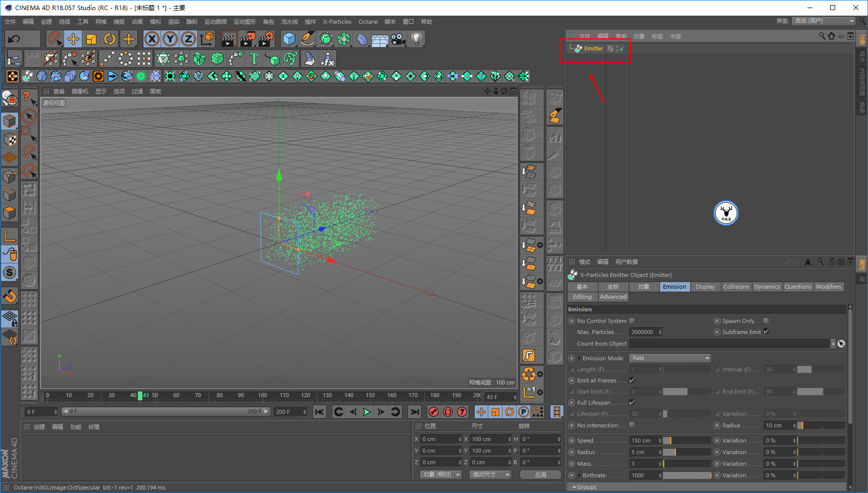
Task: Switch to the Modifiers tab
Action: coord(829,287)
